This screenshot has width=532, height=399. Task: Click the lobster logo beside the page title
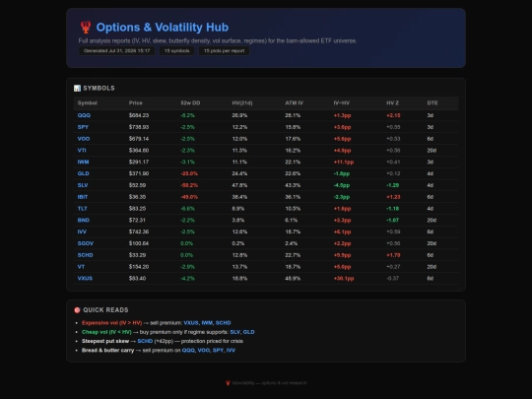tap(86, 28)
